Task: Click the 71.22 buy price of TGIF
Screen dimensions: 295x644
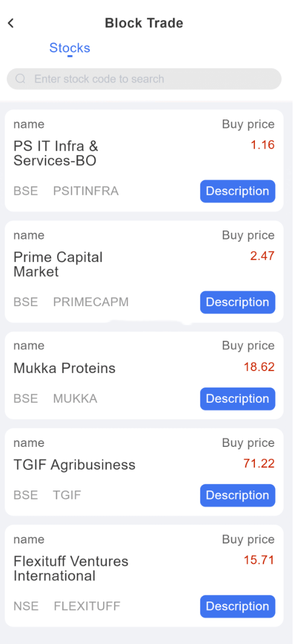Action: (x=259, y=463)
